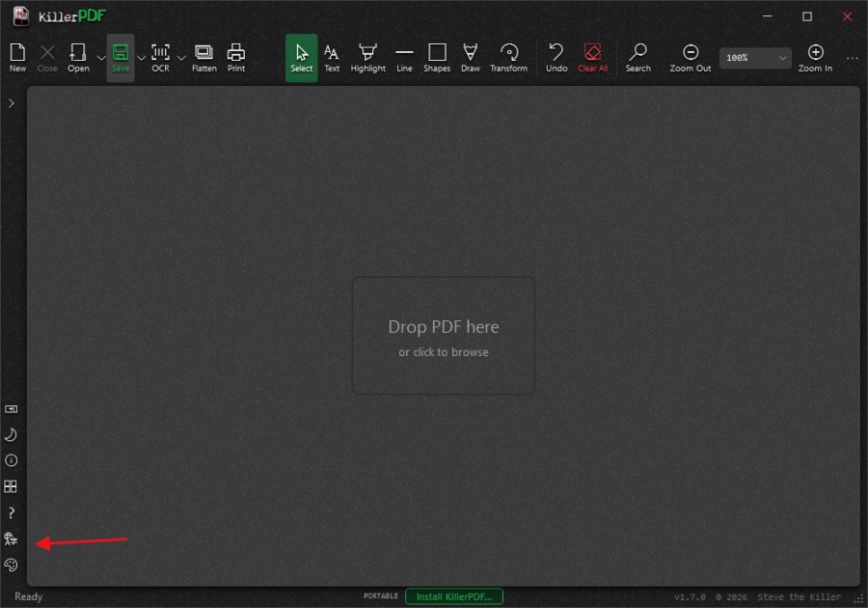Expand the left sidebar chevron
The height and width of the screenshot is (608, 868).
[x=11, y=103]
